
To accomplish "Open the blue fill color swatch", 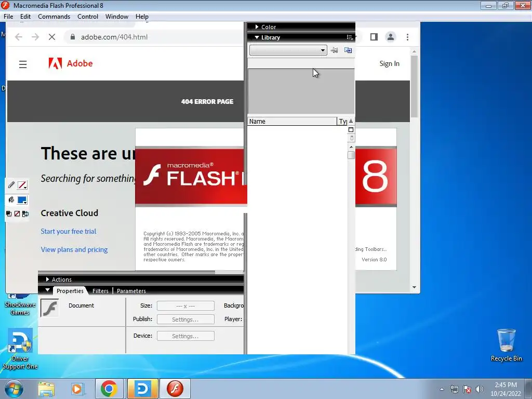I will click(22, 200).
